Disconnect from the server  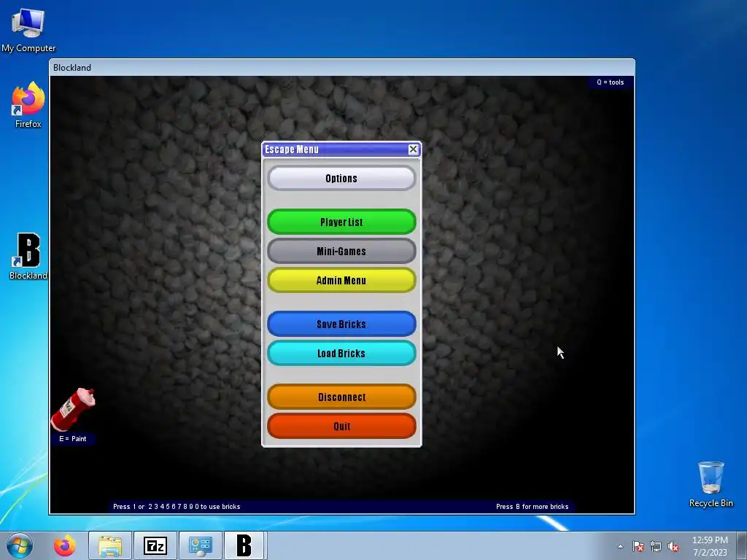pos(341,397)
